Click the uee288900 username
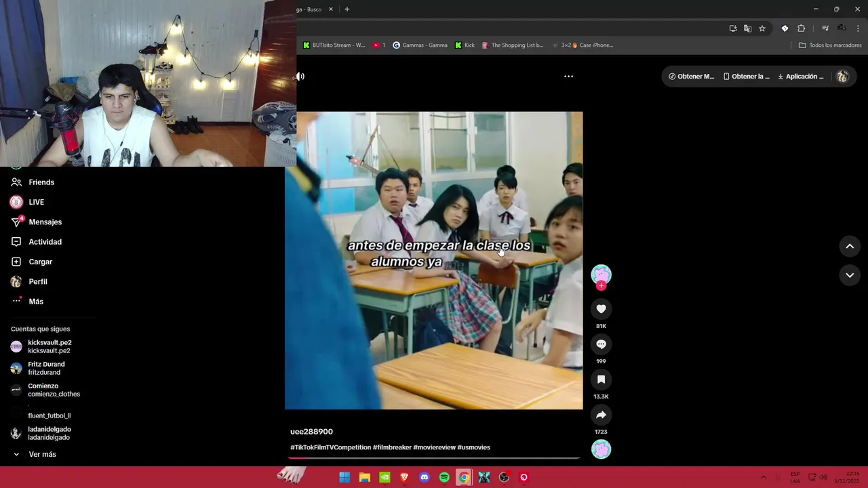The height and width of the screenshot is (488, 868). pos(311,432)
